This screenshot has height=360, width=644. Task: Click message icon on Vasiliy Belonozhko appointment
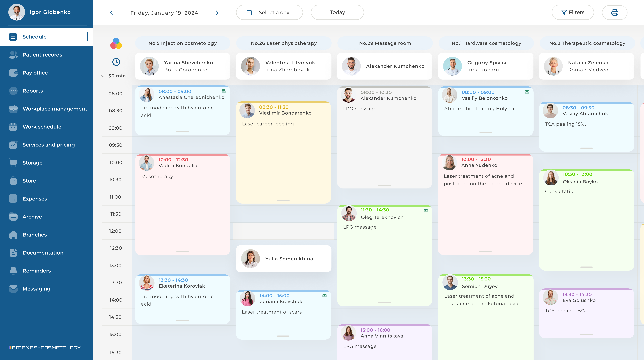point(527,92)
